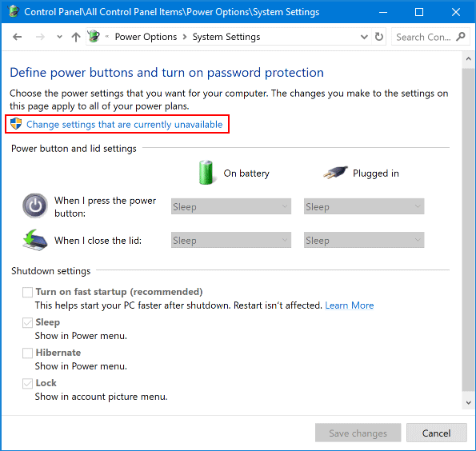Click the Power Options icon in address bar
This screenshot has width=476, height=451.
pos(94,37)
